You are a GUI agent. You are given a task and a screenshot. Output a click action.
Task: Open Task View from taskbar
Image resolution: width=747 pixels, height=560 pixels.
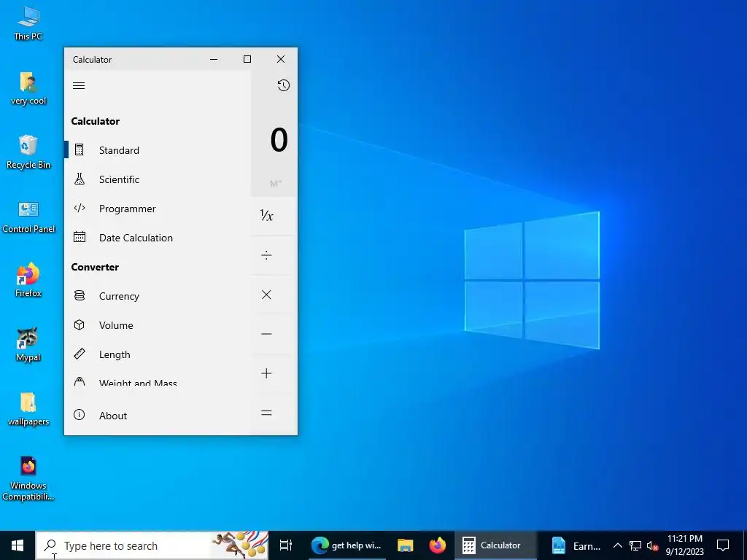pos(286,545)
